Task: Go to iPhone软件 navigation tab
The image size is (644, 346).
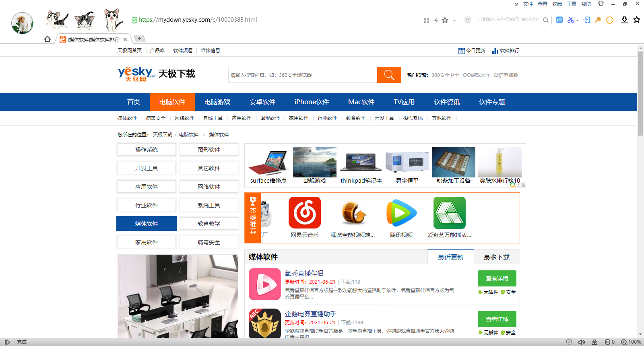Action: point(312,102)
